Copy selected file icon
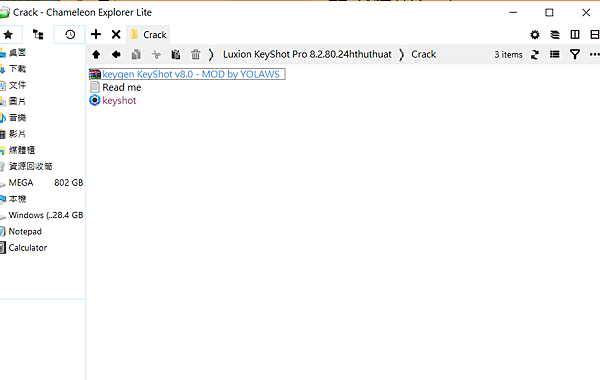The width and height of the screenshot is (600, 380). point(136,55)
